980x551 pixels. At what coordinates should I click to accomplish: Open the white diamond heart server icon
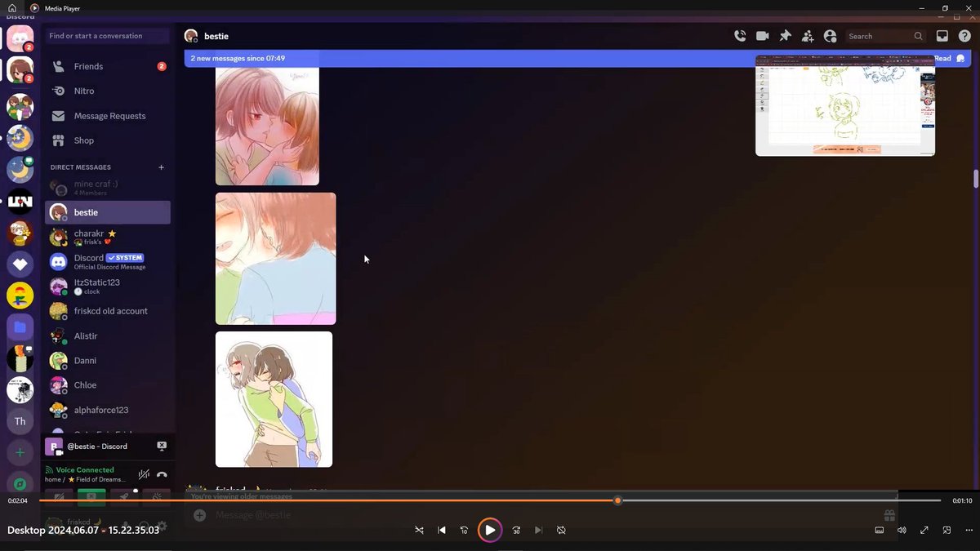(20, 264)
